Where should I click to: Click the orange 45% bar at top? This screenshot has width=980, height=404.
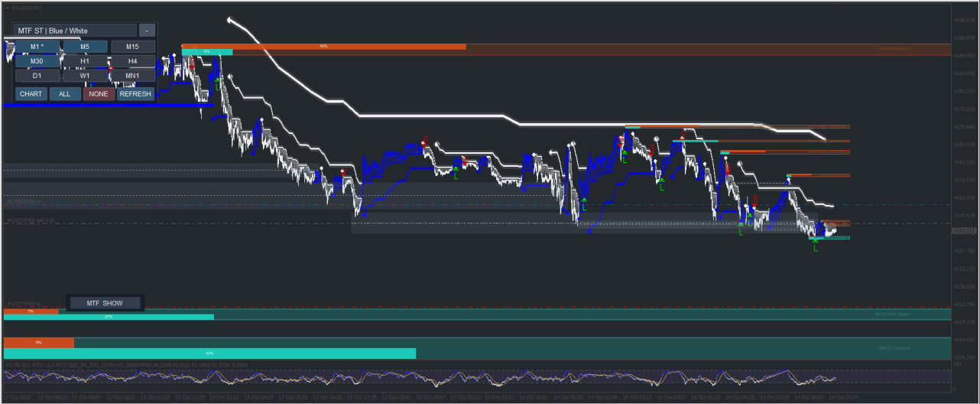[x=323, y=47]
